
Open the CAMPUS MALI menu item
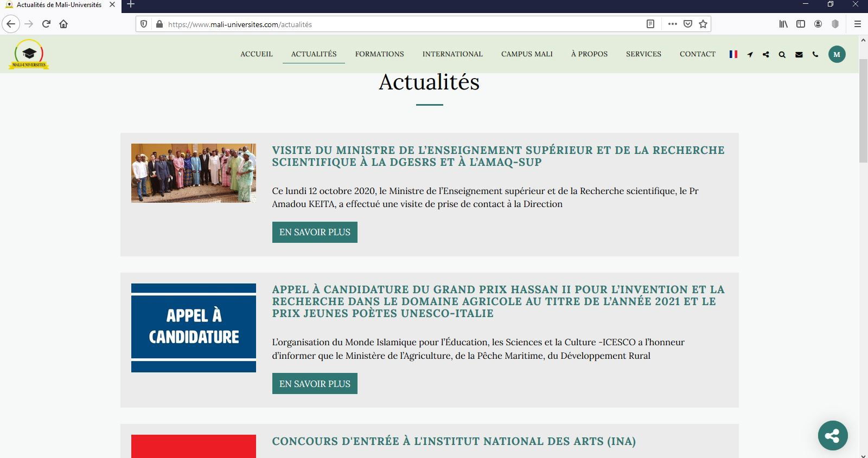click(527, 54)
